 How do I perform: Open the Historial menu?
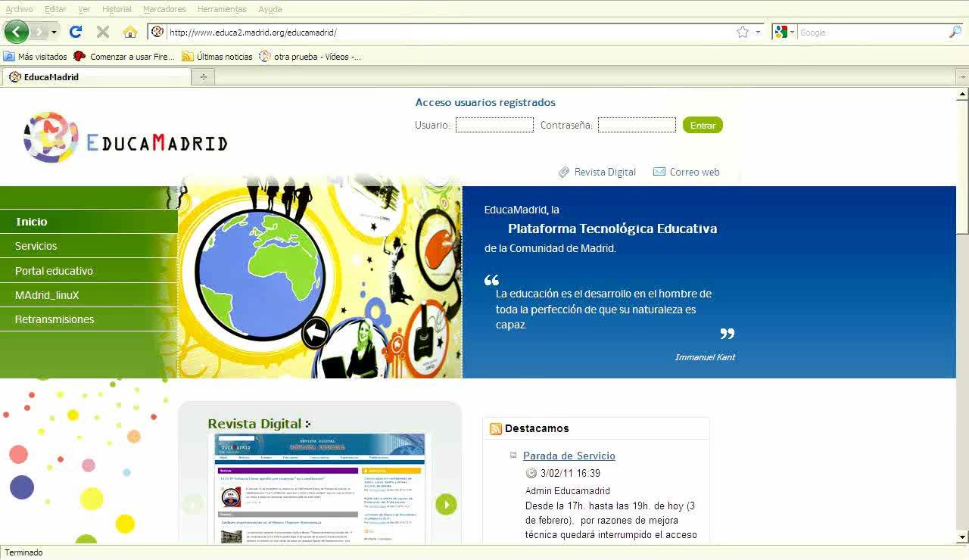tap(117, 9)
